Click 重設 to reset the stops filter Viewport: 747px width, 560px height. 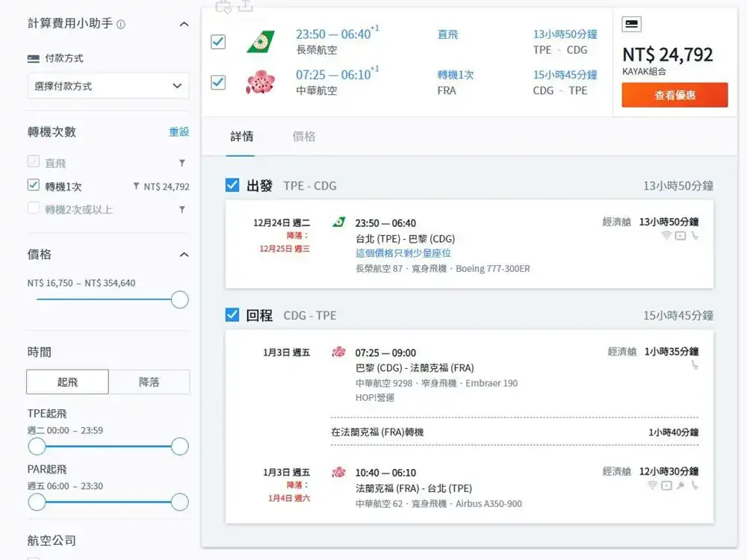coord(179,132)
